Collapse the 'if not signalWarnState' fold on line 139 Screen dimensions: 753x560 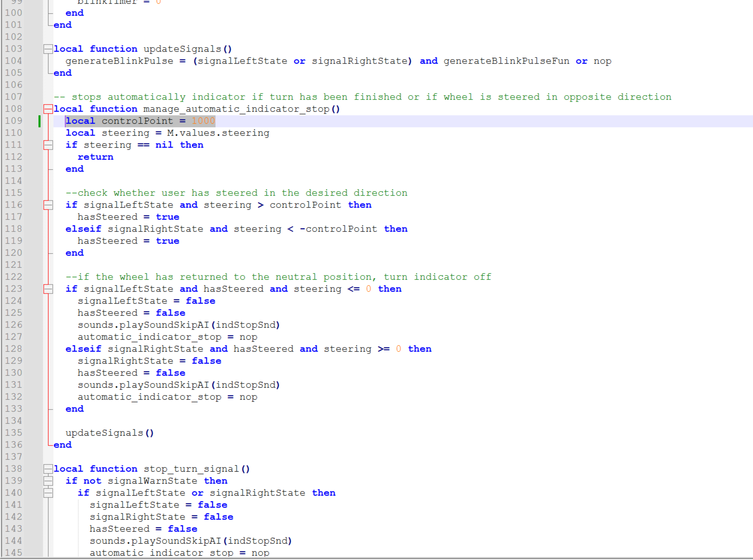click(48, 481)
